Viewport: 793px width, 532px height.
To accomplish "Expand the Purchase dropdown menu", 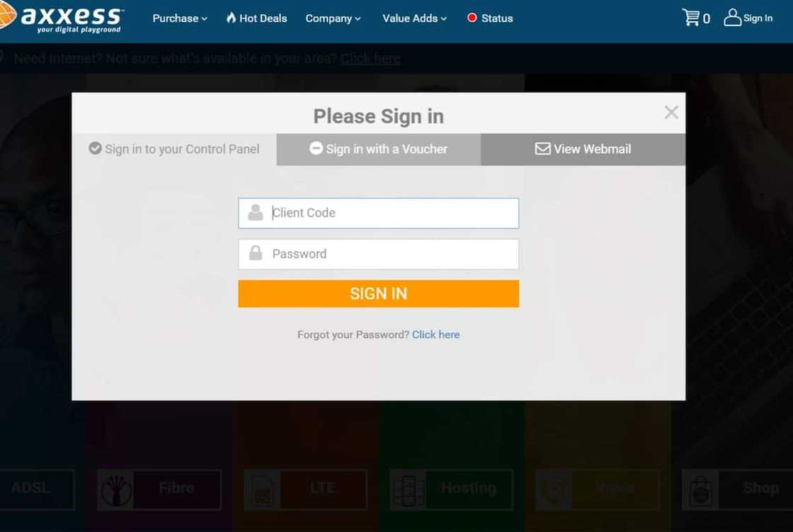I will tap(180, 18).
